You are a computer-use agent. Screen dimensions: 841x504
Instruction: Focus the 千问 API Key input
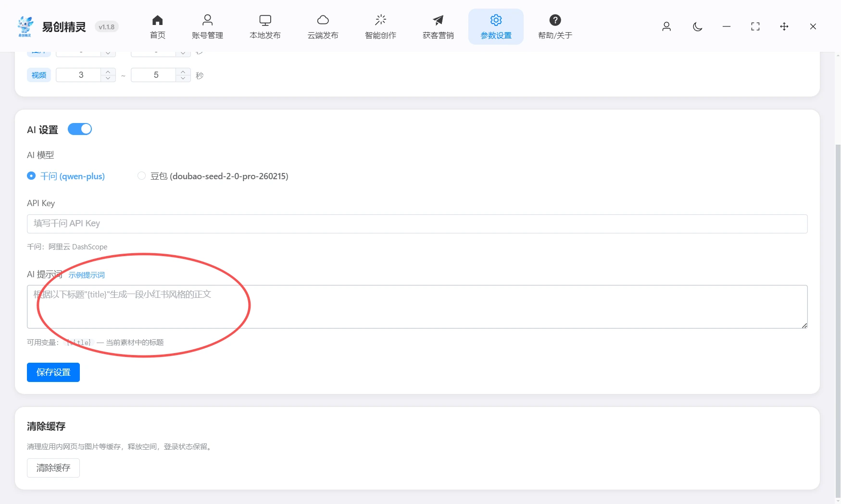point(417,223)
